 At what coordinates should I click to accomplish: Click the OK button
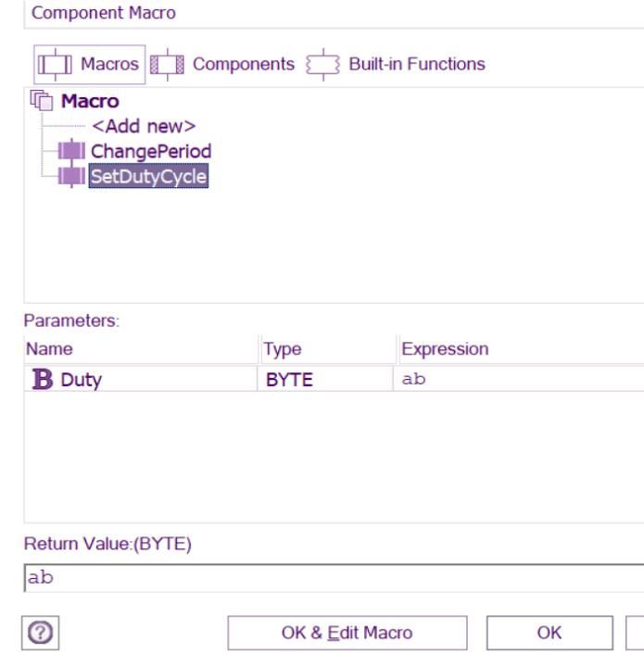coord(549,633)
